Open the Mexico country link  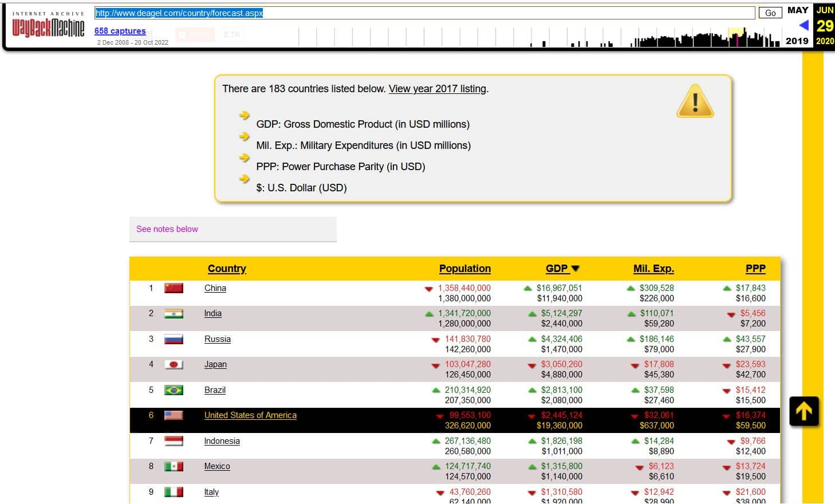[x=217, y=466]
